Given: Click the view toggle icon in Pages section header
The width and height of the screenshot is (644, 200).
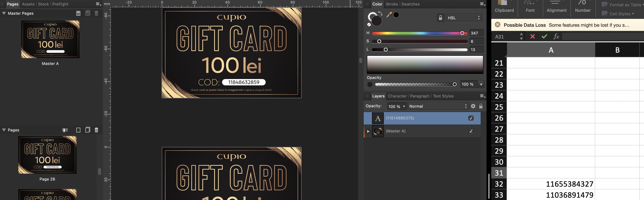Looking at the screenshot, I should tap(65, 130).
